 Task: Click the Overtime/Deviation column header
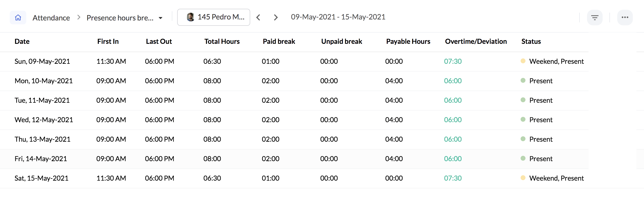476,41
